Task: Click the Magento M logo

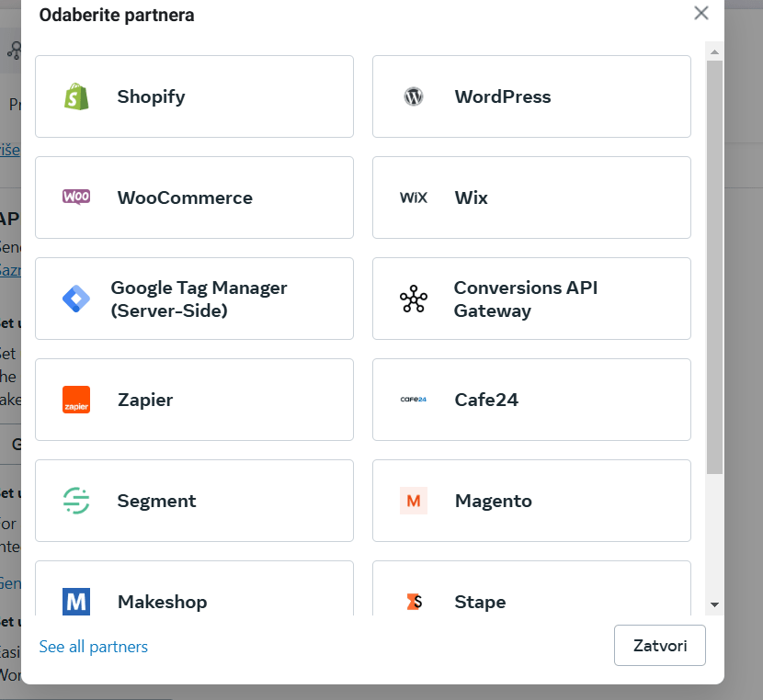Action: point(414,501)
